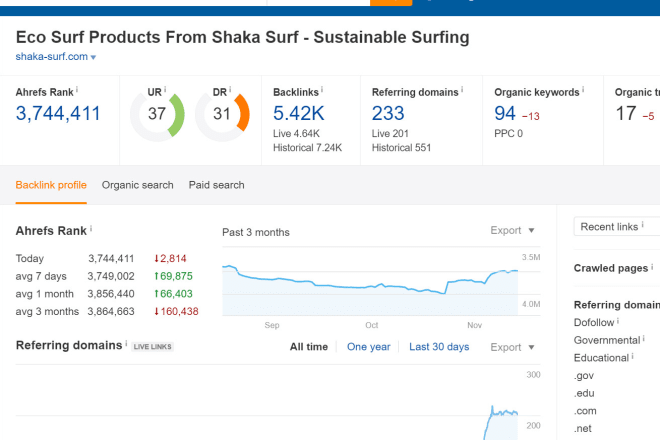This screenshot has width=660, height=440.
Task: Click the avg 7 days value 3,749,002
Action: pyautogui.click(x=111, y=276)
